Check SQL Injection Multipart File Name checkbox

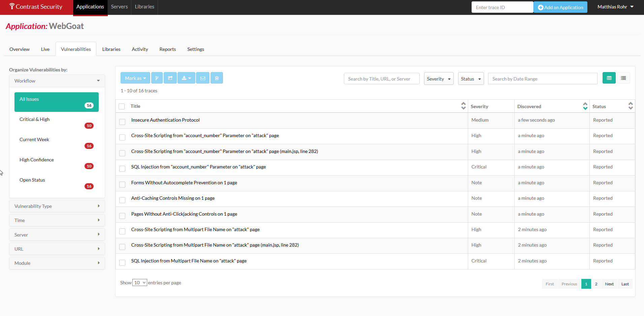[122, 262]
